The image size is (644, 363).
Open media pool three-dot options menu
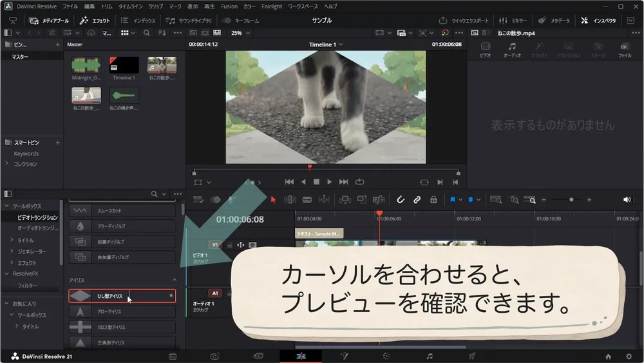(x=178, y=33)
